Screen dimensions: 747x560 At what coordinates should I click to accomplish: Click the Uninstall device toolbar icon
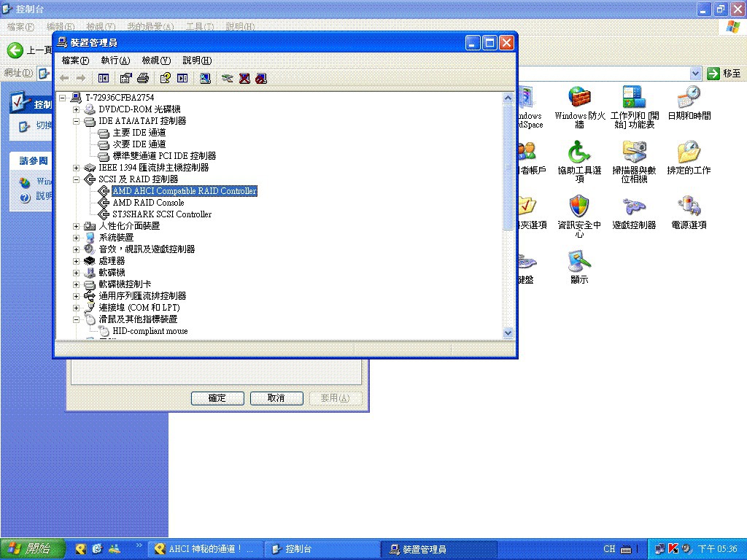point(244,78)
